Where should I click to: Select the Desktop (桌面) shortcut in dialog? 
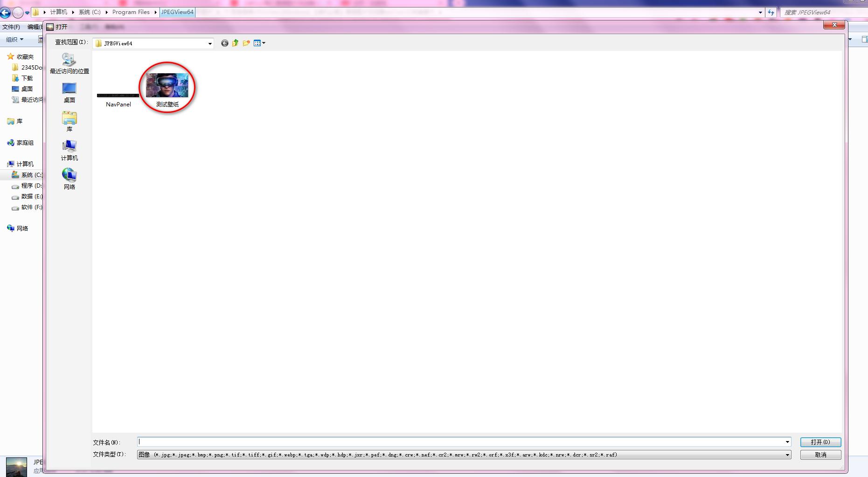69,92
